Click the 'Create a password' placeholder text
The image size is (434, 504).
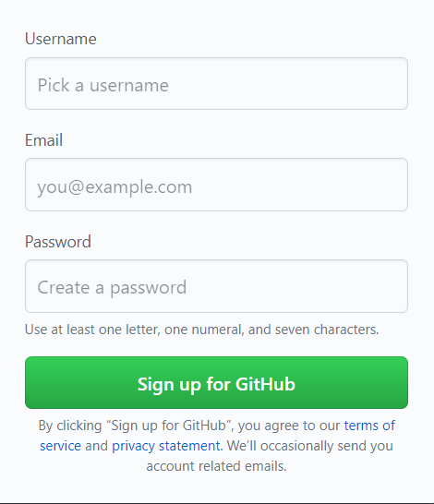pos(112,287)
